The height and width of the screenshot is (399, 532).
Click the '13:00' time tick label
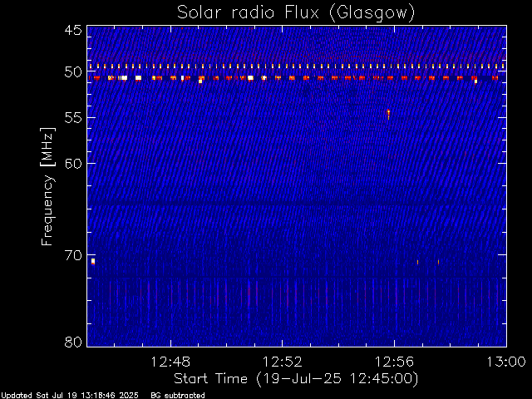[x=506, y=362]
